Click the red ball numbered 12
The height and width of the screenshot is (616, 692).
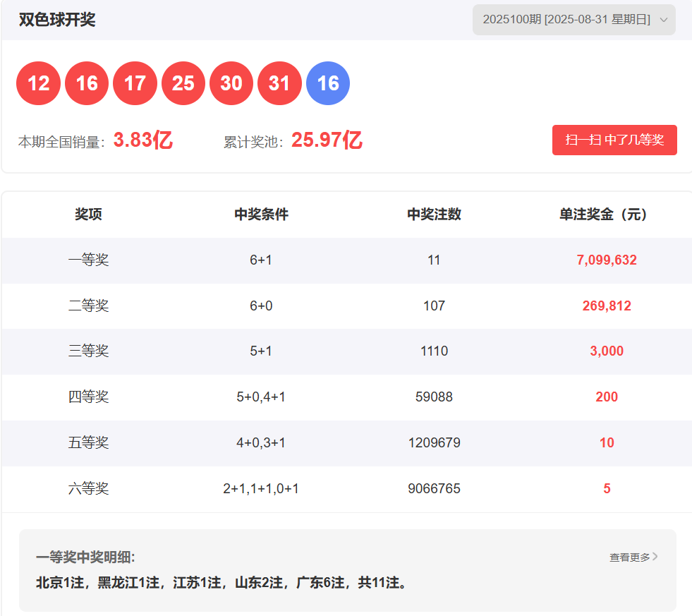point(38,83)
